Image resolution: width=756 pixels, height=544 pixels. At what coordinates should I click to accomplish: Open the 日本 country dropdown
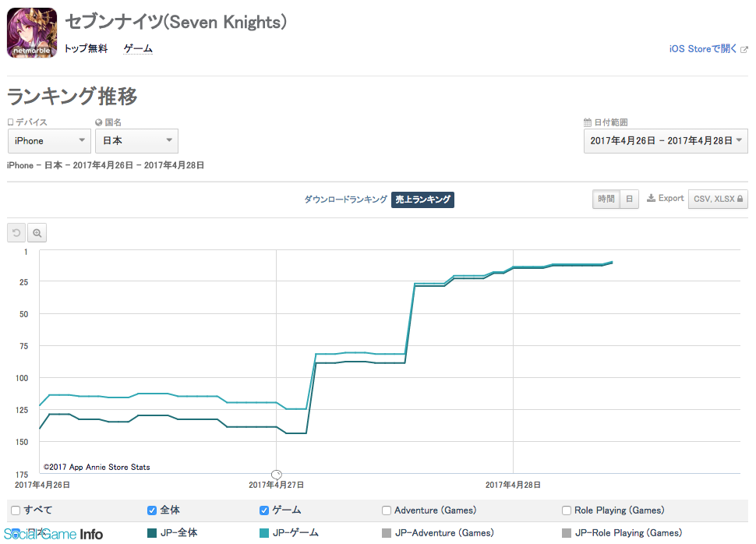click(136, 141)
